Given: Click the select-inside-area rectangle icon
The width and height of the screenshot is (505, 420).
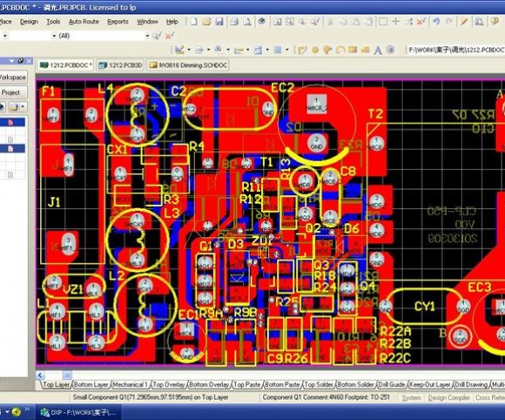Looking at the screenshot, I should (x=383, y=22).
